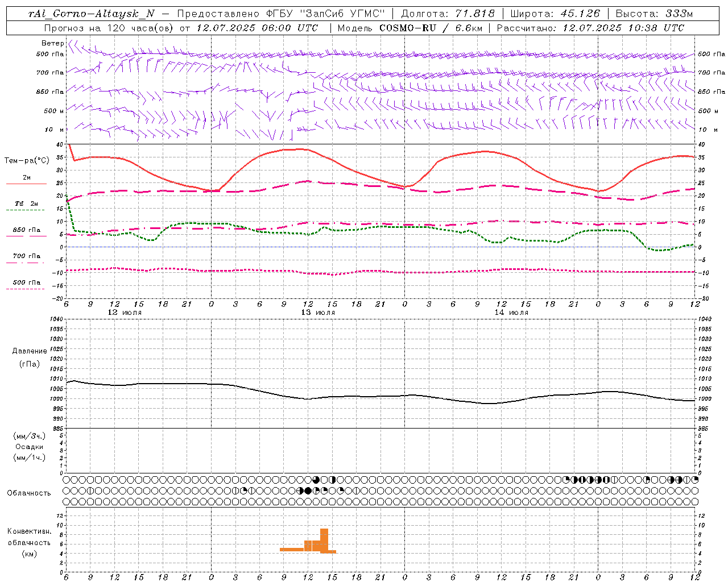This screenshot has width=728, height=582.
Task: Click the Тем-ра(°C) axis title
Action: [x=27, y=161]
